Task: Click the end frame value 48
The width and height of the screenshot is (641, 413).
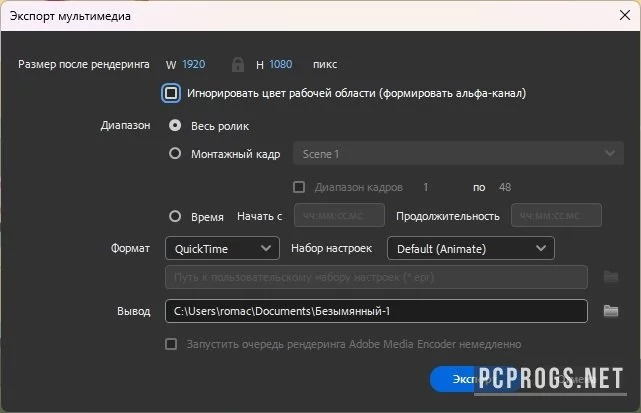Action: click(505, 187)
